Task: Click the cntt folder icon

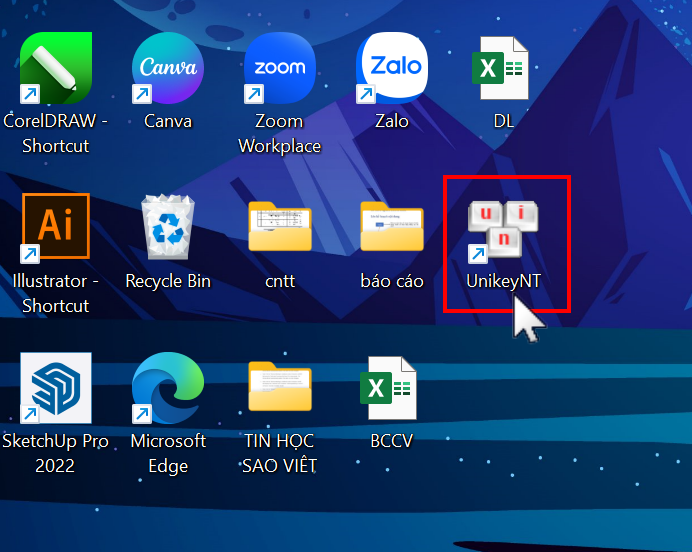Action: [280, 228]
